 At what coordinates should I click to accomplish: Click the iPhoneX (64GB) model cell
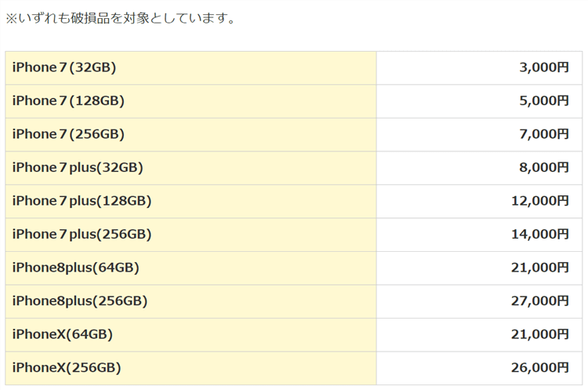pos(62,334)
